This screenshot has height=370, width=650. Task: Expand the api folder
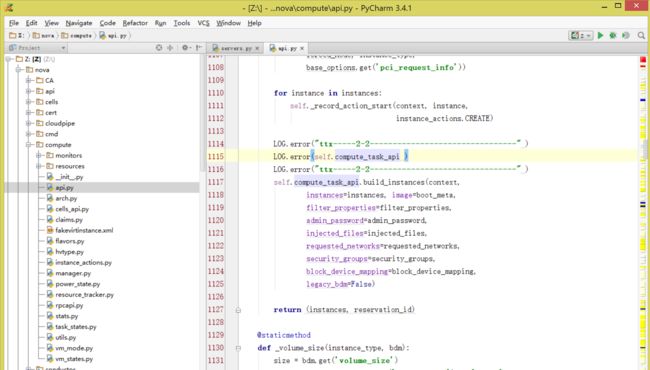point(29,91)
